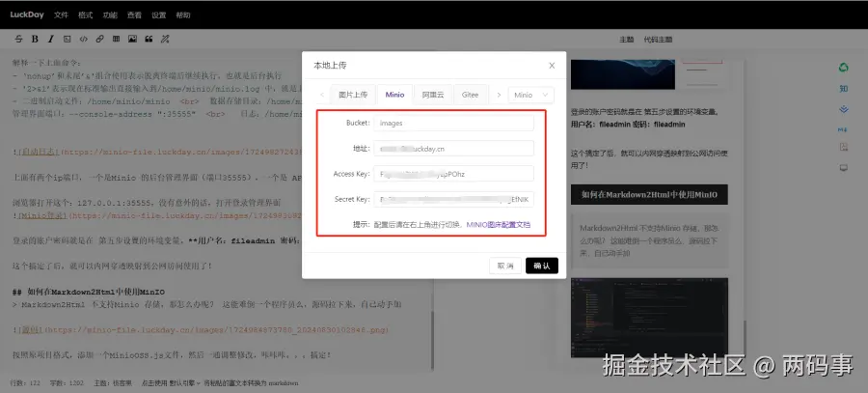
Task: Toggle preview mode with the monitor icon
Action: click(844, 167)
